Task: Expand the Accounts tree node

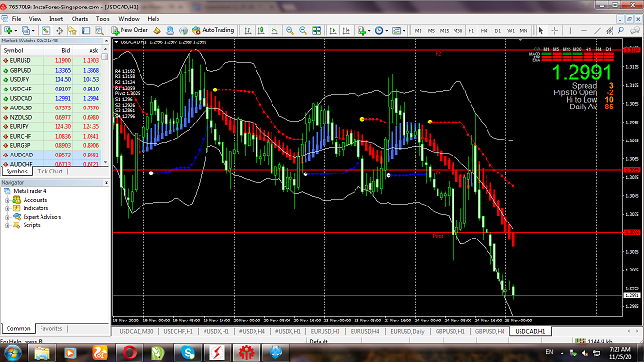Action: tap(7, 200)
